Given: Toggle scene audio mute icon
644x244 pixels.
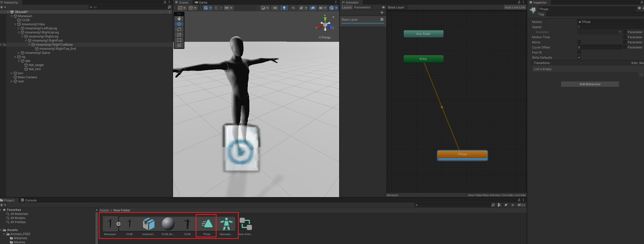Looking at the screenshot, I should 293,8.
